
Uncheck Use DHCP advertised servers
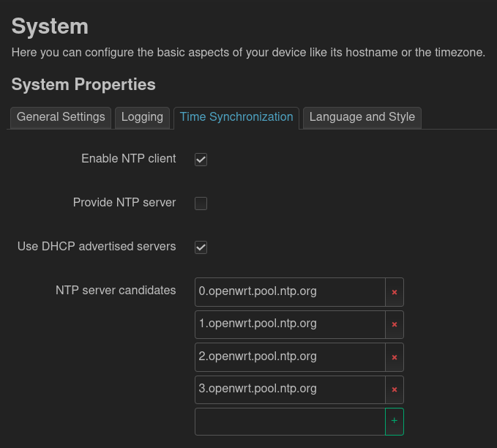click(x=201, y=247)
